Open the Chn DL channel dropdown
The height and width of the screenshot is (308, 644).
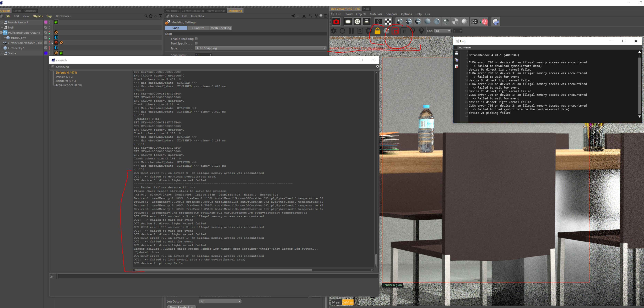[x=442, y=31]
